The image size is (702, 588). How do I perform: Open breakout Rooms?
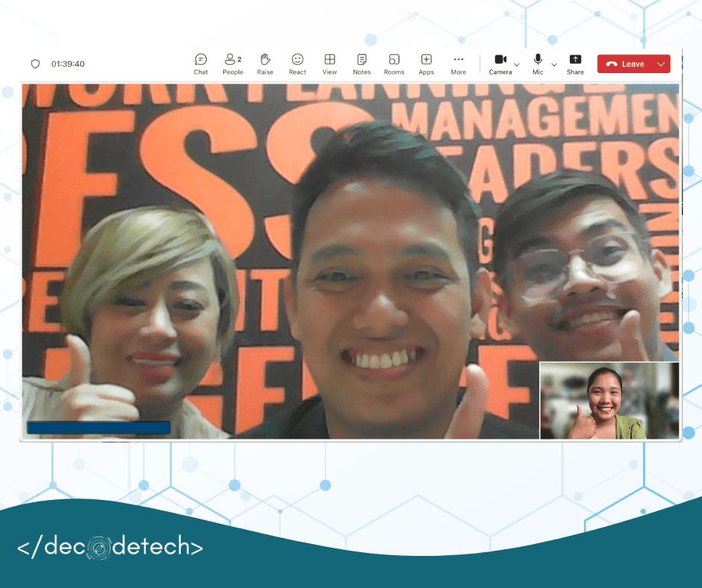point(394,63)
